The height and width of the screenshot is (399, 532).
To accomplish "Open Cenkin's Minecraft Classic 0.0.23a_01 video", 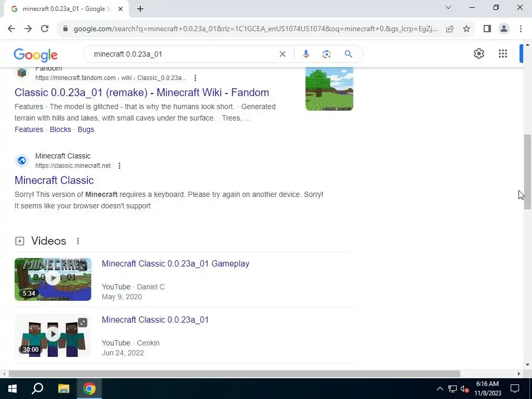I will point(155,320).
